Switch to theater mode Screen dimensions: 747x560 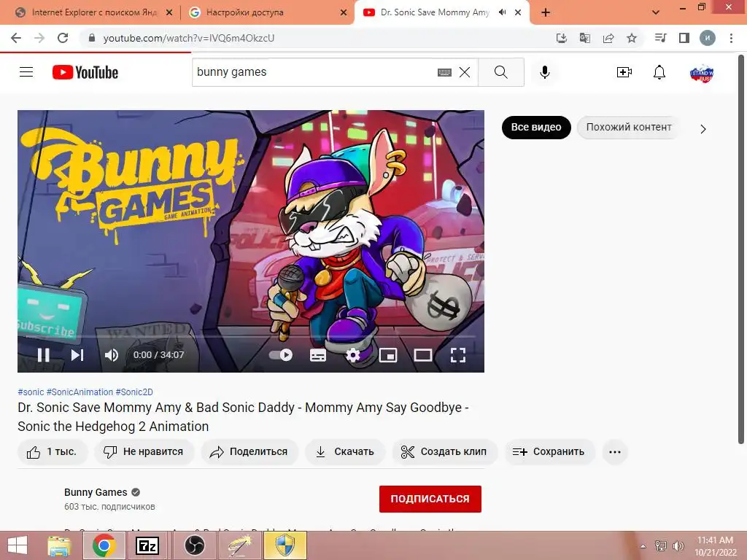[422, 355]
